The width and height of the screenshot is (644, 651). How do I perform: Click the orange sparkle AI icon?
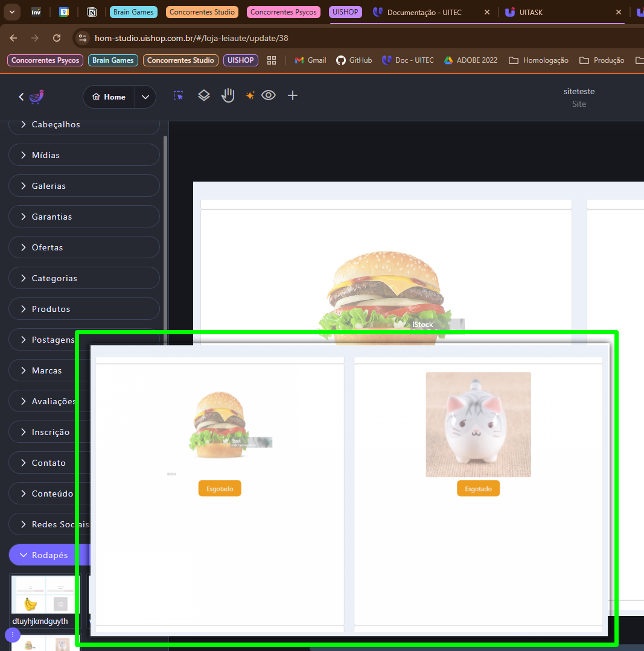pos(250,95)
